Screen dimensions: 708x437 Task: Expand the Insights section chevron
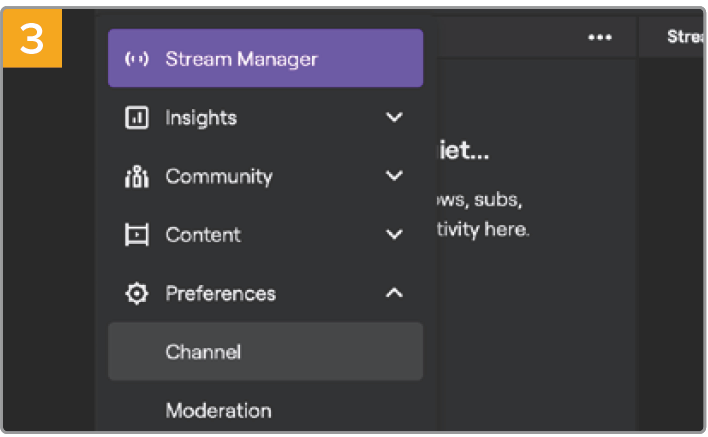tap(394, 118)
